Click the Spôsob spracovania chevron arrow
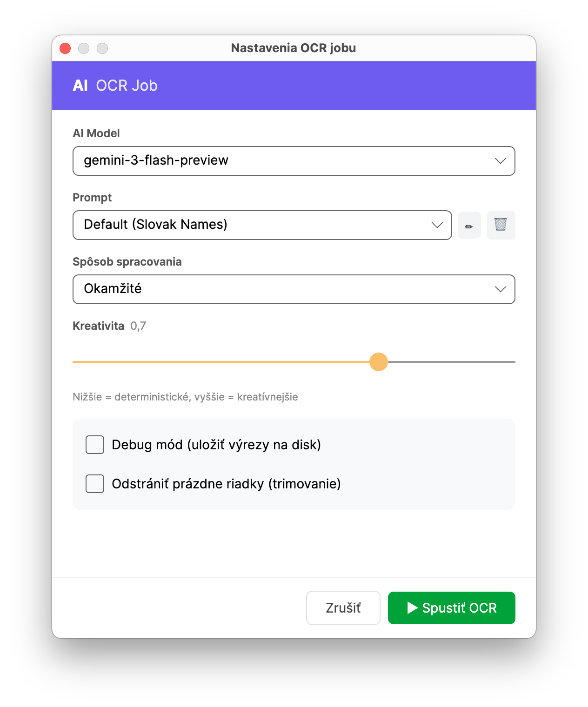Image resolution: width=588 pixels, height=707 pixels. point(500,289)
